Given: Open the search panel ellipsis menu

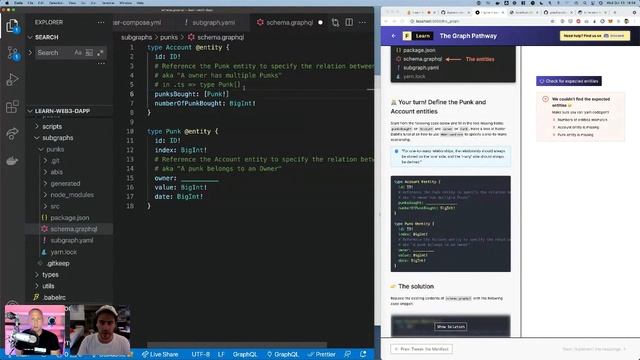Looking at the screenshot, I should pyautogui.click(x=101, y=63).
